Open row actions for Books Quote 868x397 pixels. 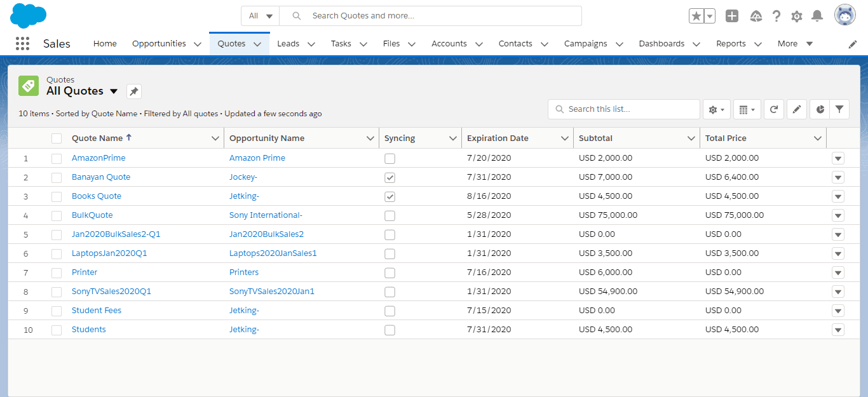coord(838,196)
